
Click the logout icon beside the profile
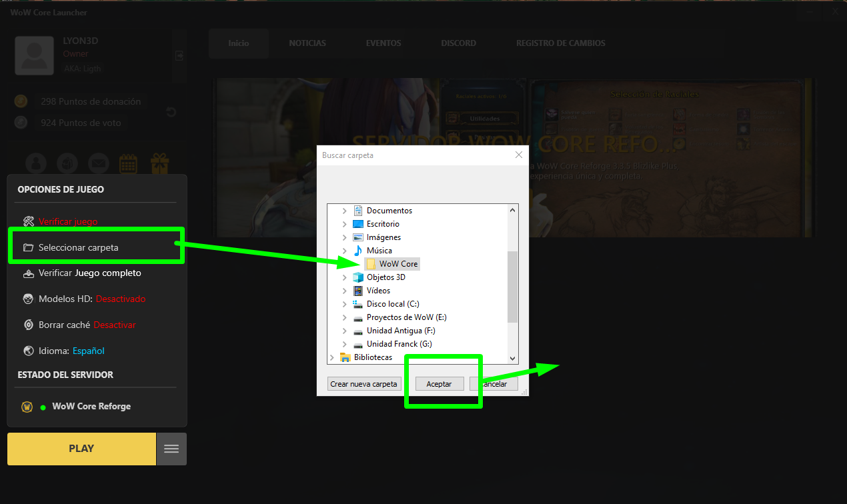point(179,56)
